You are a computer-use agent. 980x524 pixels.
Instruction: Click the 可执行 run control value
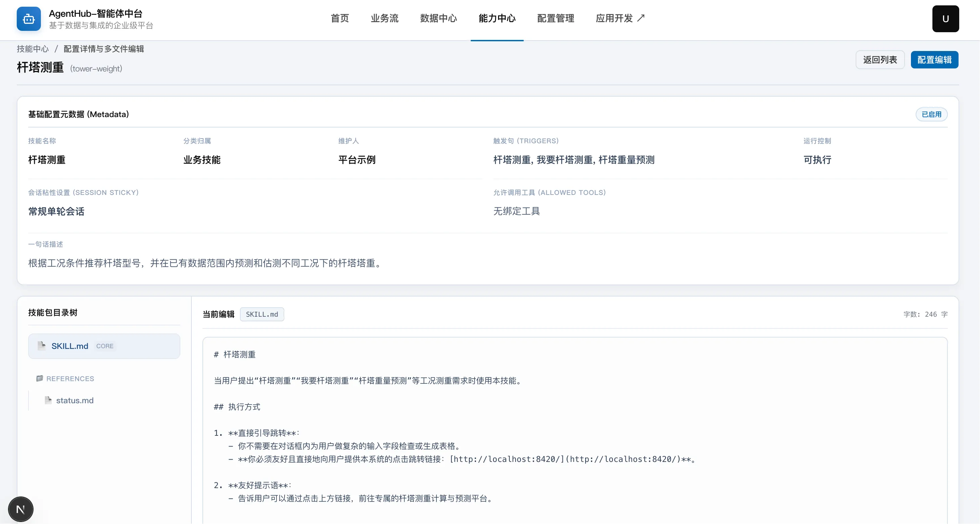pos(817,160)
